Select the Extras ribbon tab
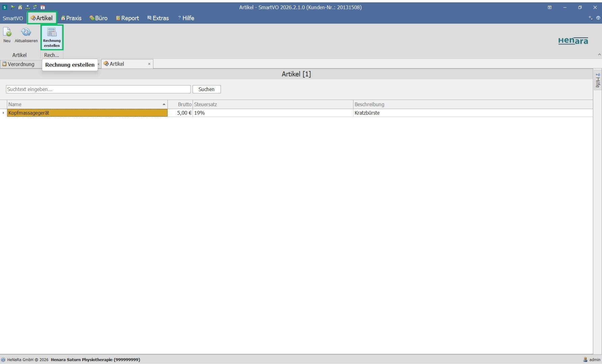Viewport: 602px width, 364px height. point(158,18)
